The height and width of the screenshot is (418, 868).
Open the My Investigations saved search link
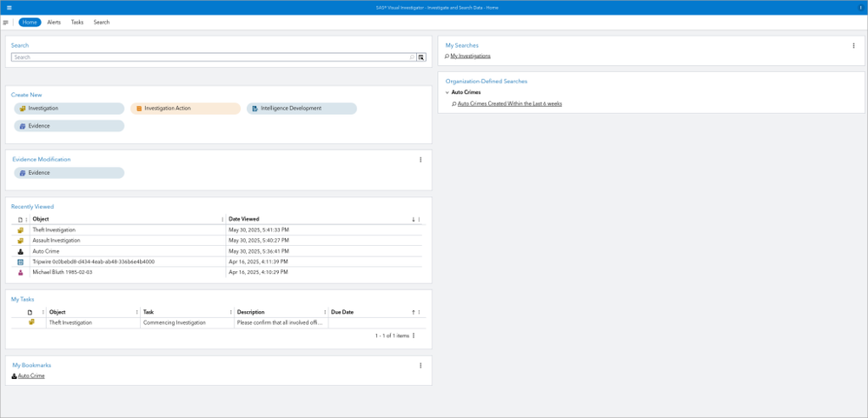point(470,56)
